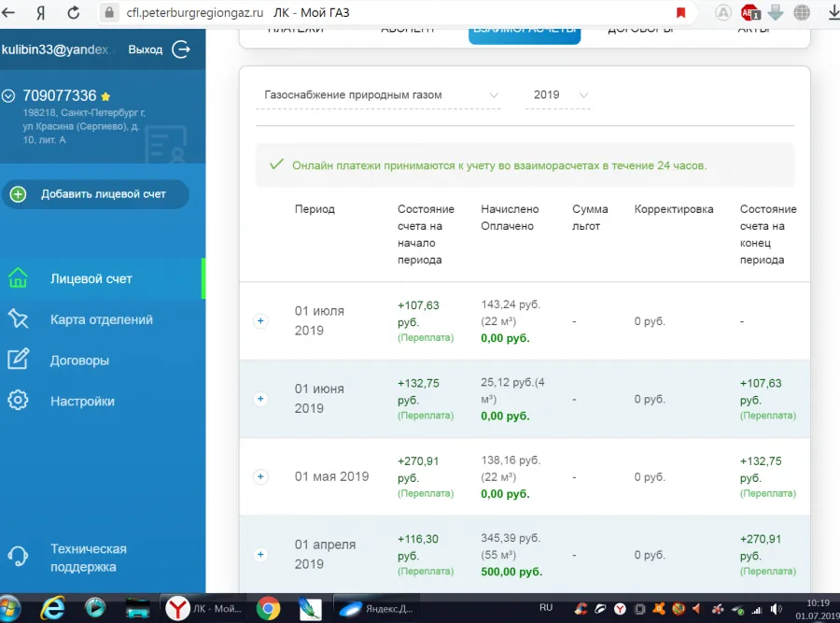Click the circled A browser icon
Viewport: 840px width, 623px height.
pyautogui.click(x=723, y=12)
